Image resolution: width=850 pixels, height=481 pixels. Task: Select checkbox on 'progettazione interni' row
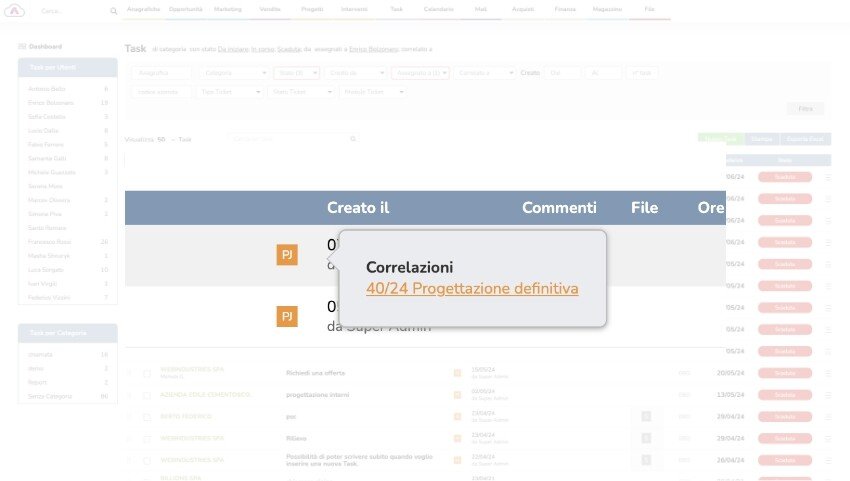146,395
